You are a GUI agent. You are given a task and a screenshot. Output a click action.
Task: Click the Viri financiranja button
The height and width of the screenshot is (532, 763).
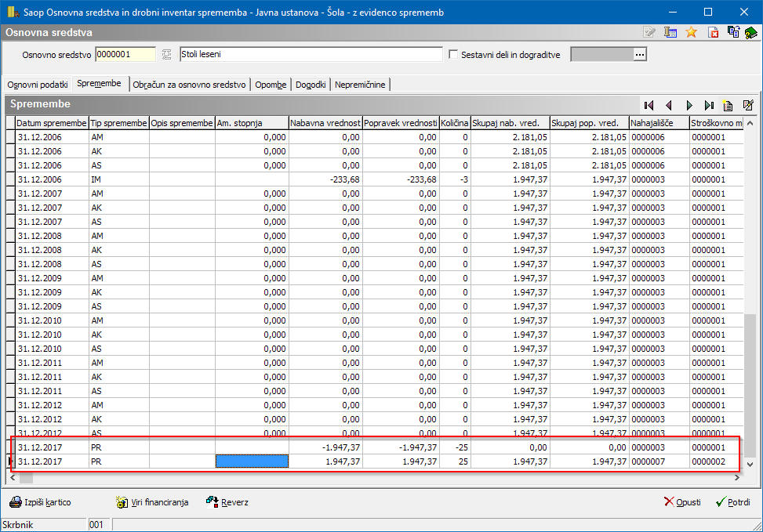point(151,502)
